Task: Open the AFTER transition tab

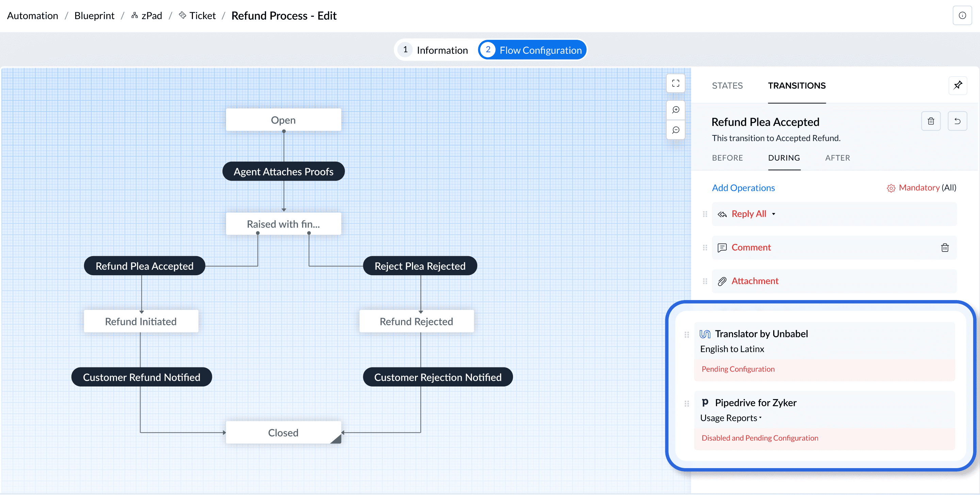Action: 837,158
